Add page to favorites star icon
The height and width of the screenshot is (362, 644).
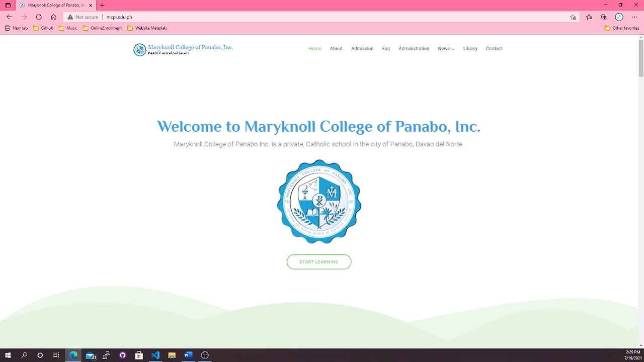[x=573, y=17]
